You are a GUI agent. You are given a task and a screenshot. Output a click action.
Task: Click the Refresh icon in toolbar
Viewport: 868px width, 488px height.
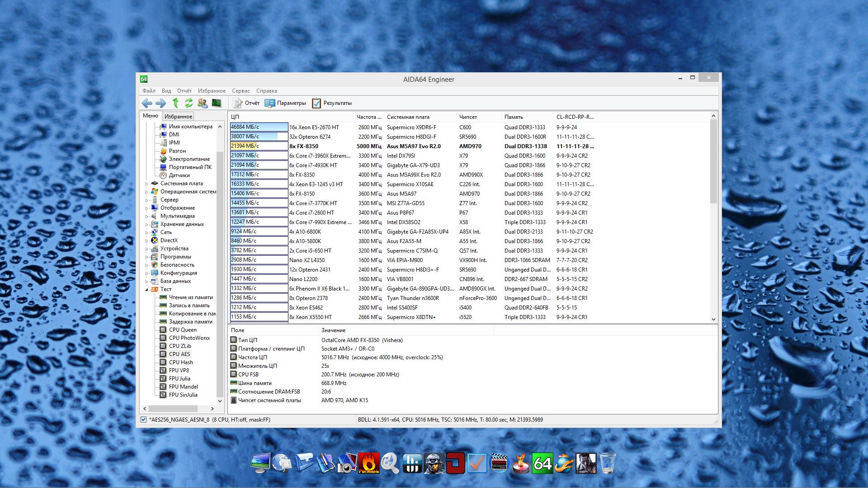[x=189, y=103]
